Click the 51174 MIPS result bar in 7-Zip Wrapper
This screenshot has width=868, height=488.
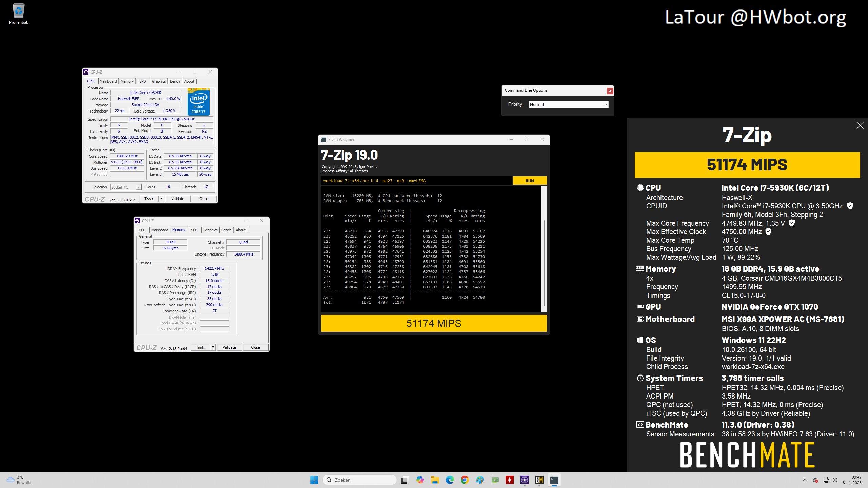(x=434, y=323)
